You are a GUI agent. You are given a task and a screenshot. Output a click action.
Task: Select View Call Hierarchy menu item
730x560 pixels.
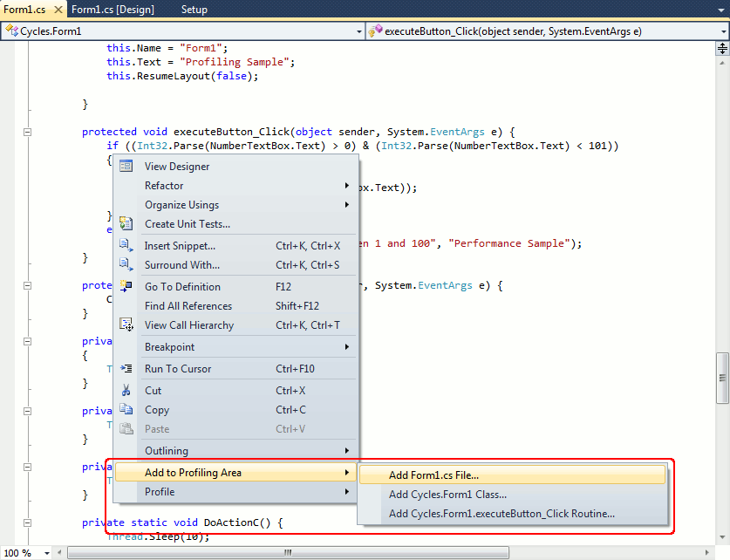tap(235, 324)
